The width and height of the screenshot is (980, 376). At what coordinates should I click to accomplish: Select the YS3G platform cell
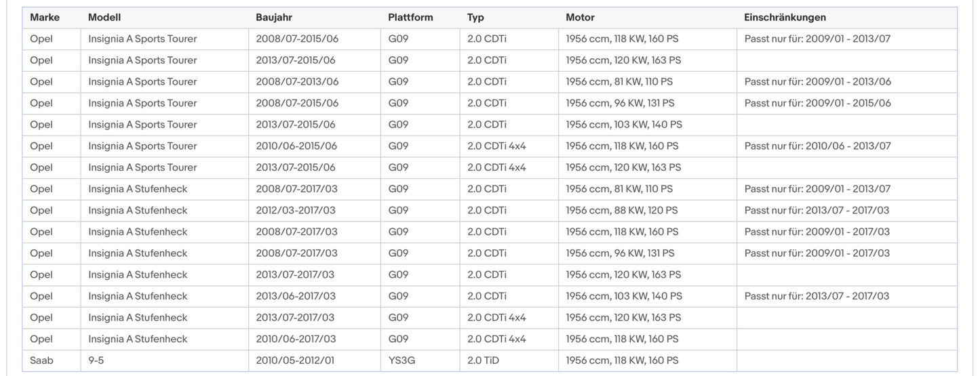[x=401, y=360]
